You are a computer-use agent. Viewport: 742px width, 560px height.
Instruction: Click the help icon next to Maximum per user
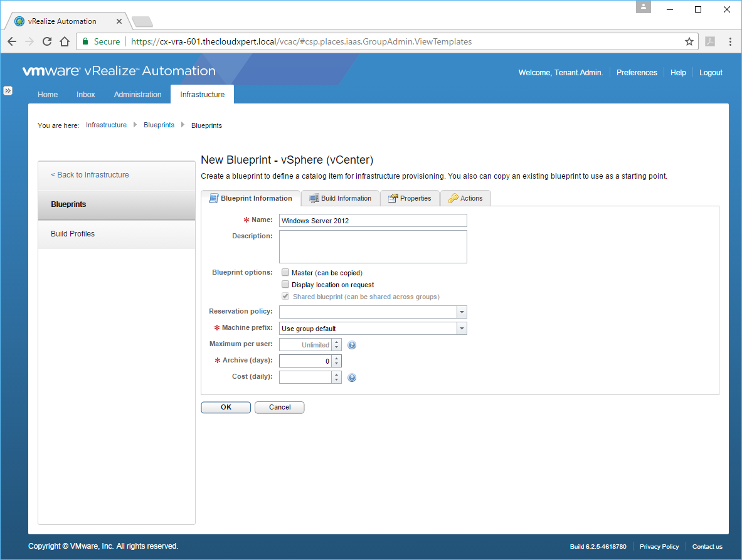point(352,345)
